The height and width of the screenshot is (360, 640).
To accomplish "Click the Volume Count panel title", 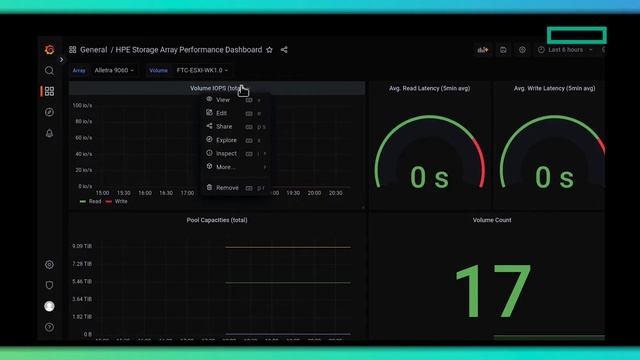I will coord(492,220).
